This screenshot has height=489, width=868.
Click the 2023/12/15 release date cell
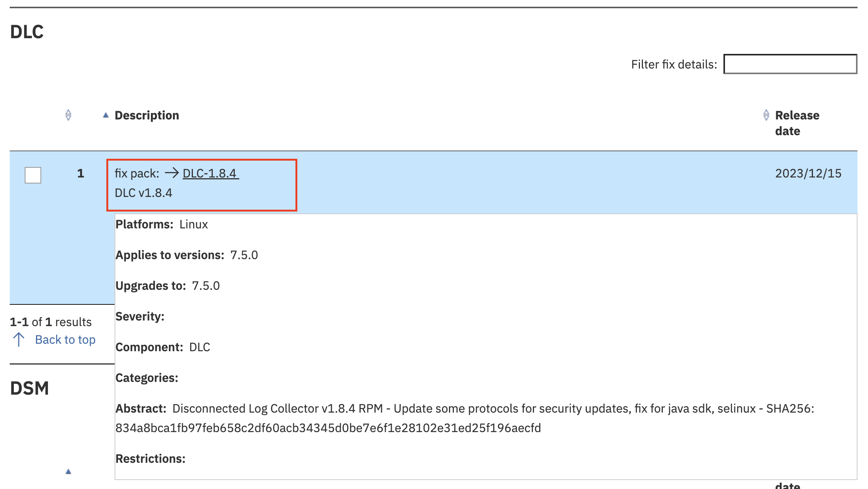808,173
